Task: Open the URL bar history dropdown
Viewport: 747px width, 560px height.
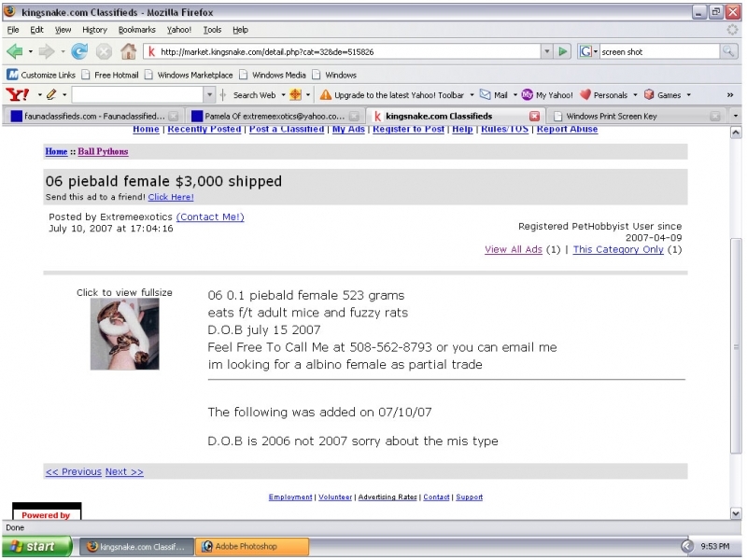Action: tap(547, 51)
